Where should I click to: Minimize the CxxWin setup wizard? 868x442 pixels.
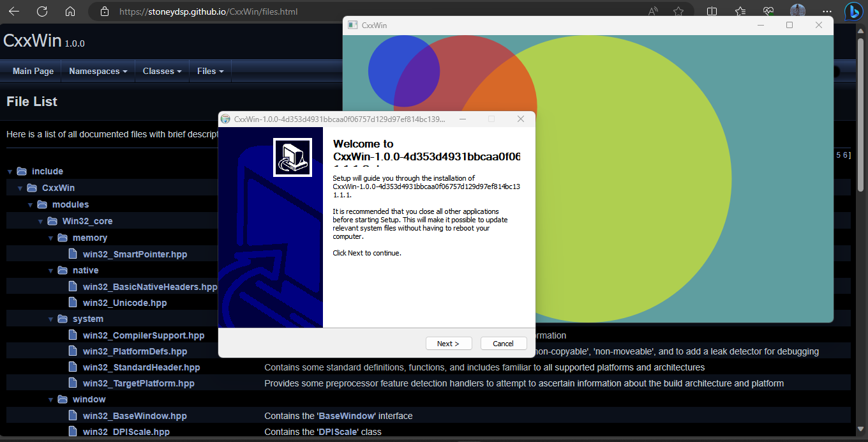pyautogui.click(x=462, y=119)
